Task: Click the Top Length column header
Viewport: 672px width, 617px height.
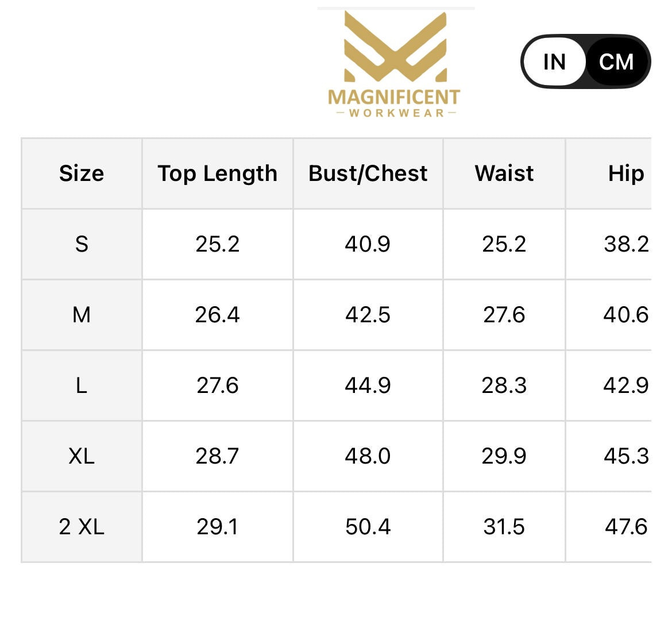Action: coord(218,173)
